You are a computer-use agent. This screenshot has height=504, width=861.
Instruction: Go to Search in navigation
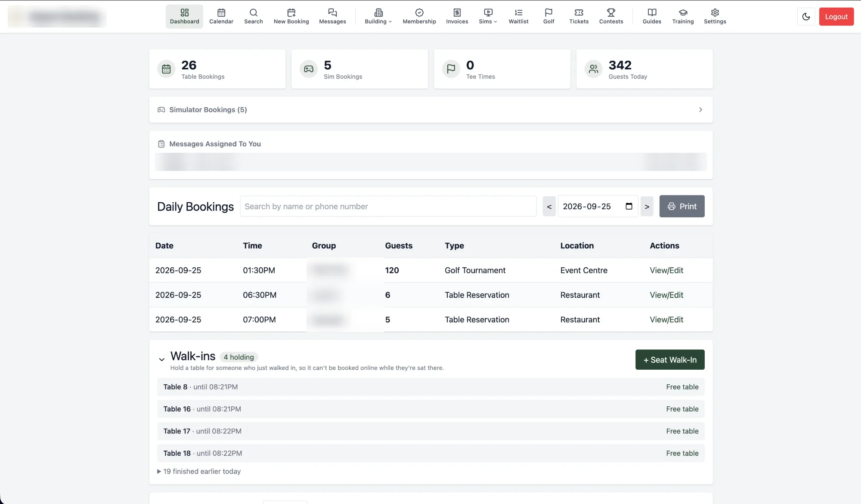253,17
